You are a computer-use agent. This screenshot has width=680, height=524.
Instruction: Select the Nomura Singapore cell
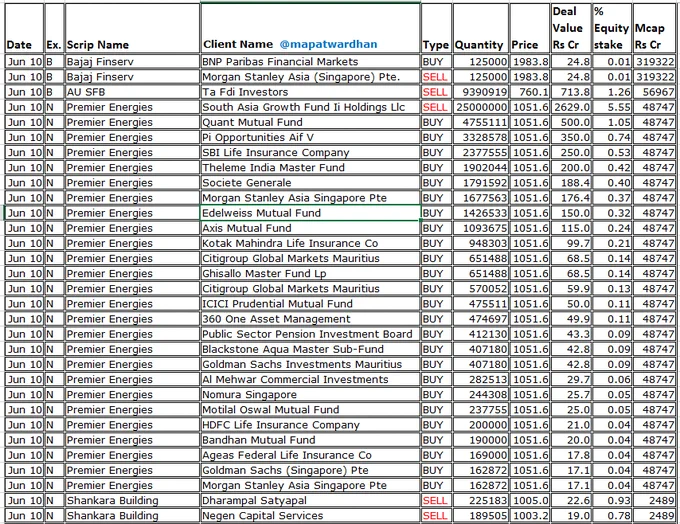(311, 395)
